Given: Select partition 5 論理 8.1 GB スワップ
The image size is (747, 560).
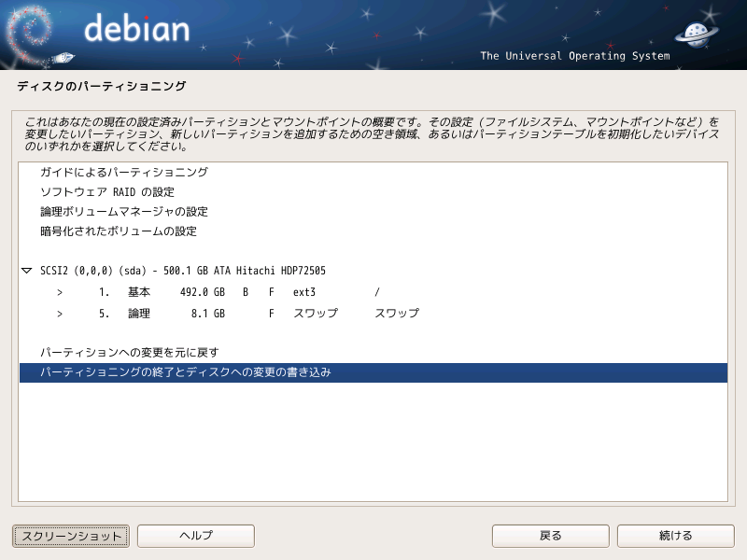Looking at the screenshot, I should tap(373, 314).
